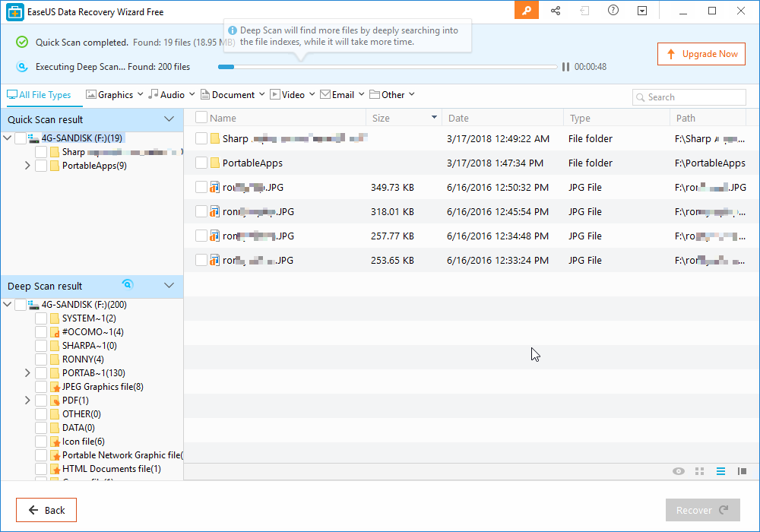Collapse the Deep Scan result panel
Image resolution: width=760 pixels, height=532 pixels.
(169, 286)
